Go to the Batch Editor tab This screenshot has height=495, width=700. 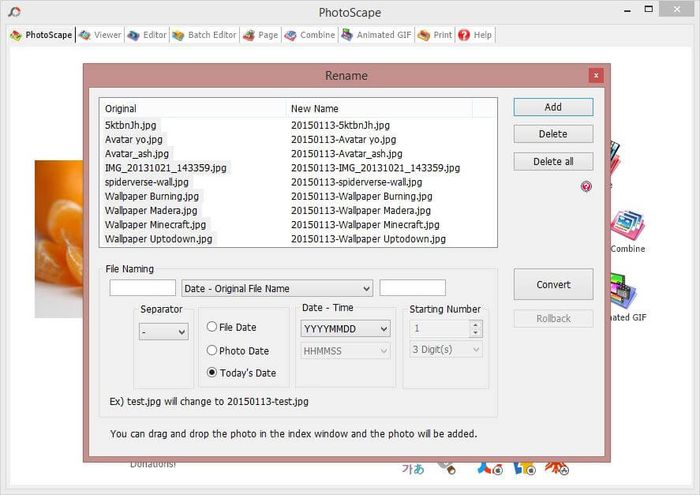coord(204,35)
